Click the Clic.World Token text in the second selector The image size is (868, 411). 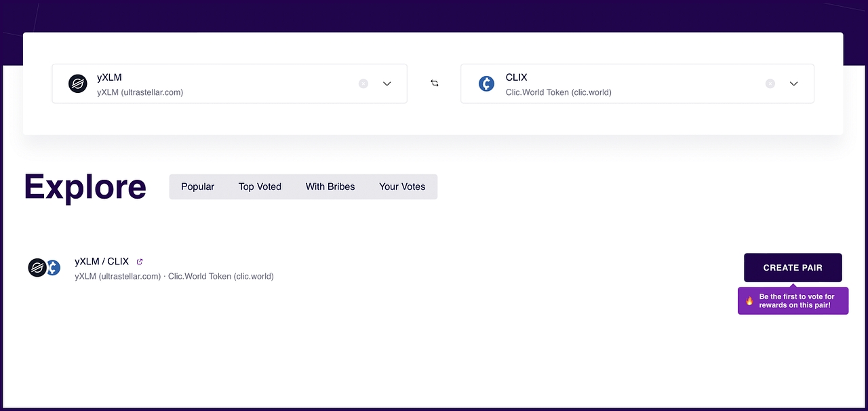click(558, 92)
